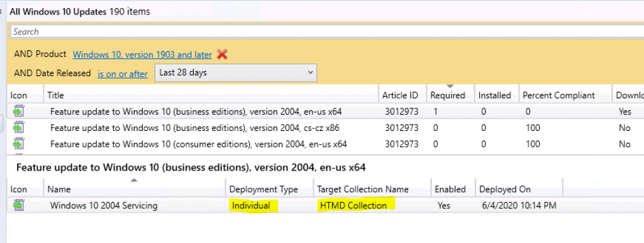Click the icon for cs-cz x86 business editions update

click(19, 127)
